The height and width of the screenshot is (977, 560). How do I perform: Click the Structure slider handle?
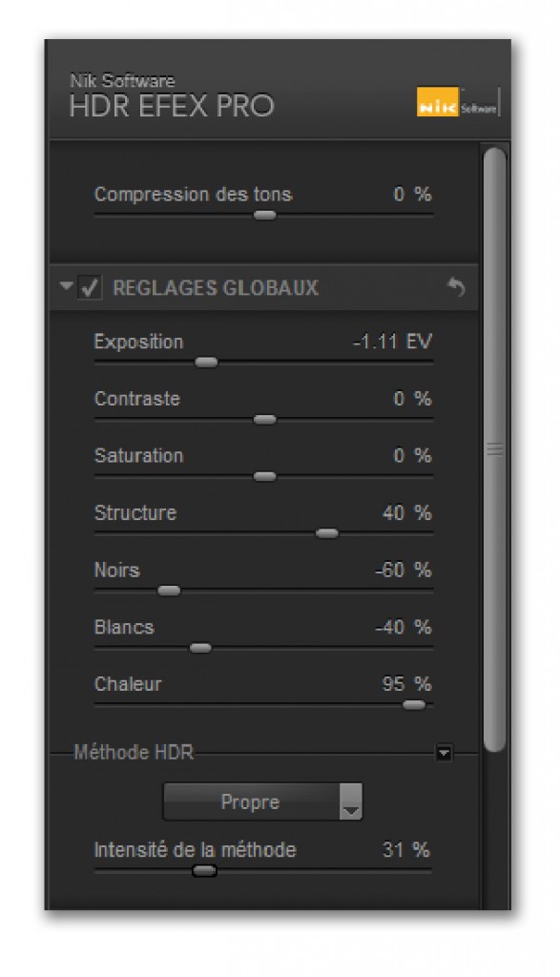click(x=327, y=533)
